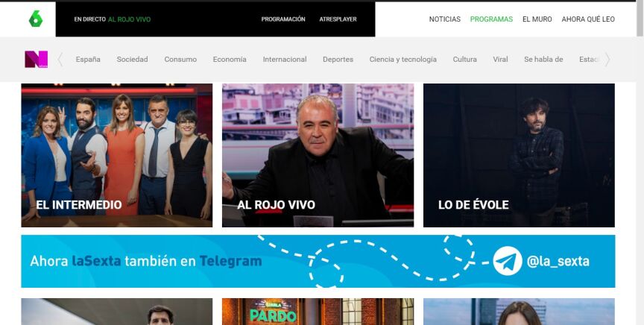Choose the Deportes category

click(338, 60)
